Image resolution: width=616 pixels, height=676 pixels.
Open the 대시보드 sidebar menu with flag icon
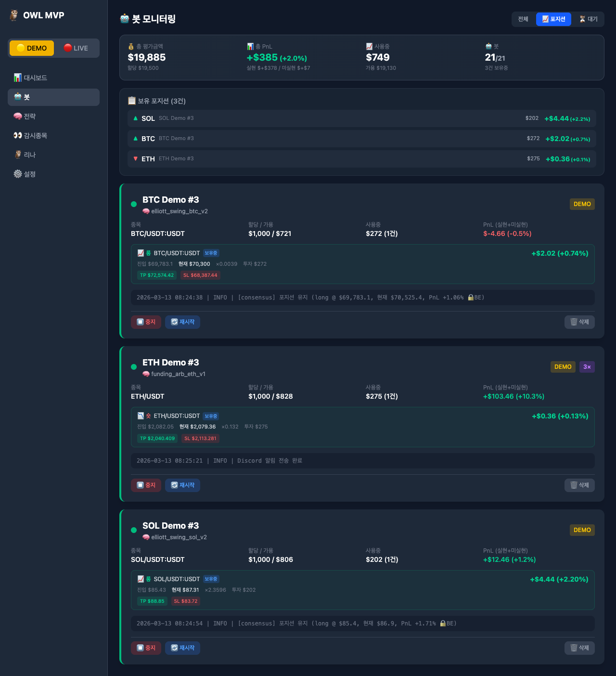tap(31, 78)
